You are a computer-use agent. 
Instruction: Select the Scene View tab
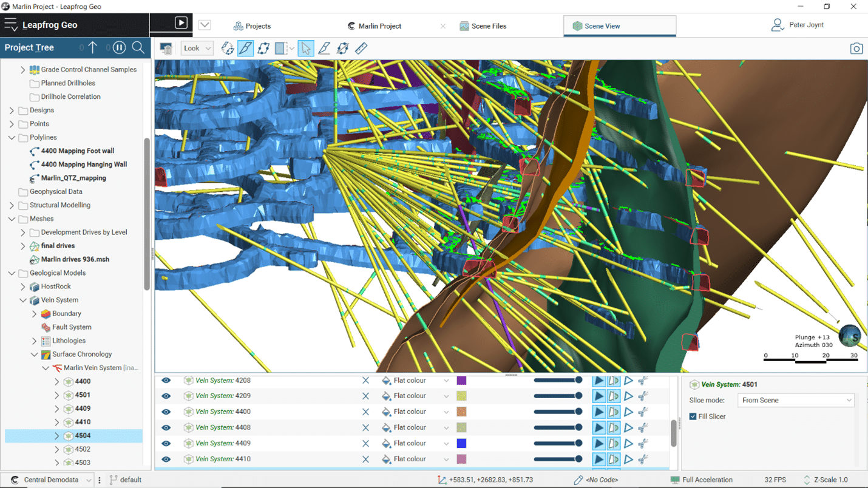coord(620,26)
